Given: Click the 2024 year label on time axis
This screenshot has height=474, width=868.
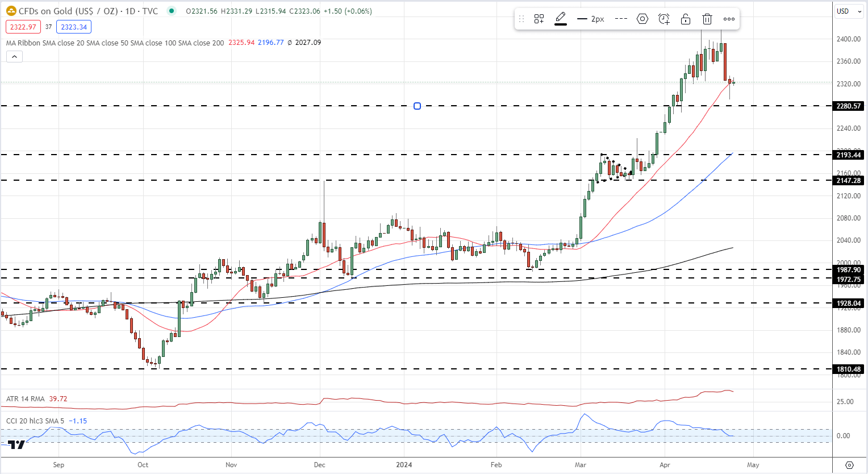Looking at the screenshot, I should click(404, 465).
